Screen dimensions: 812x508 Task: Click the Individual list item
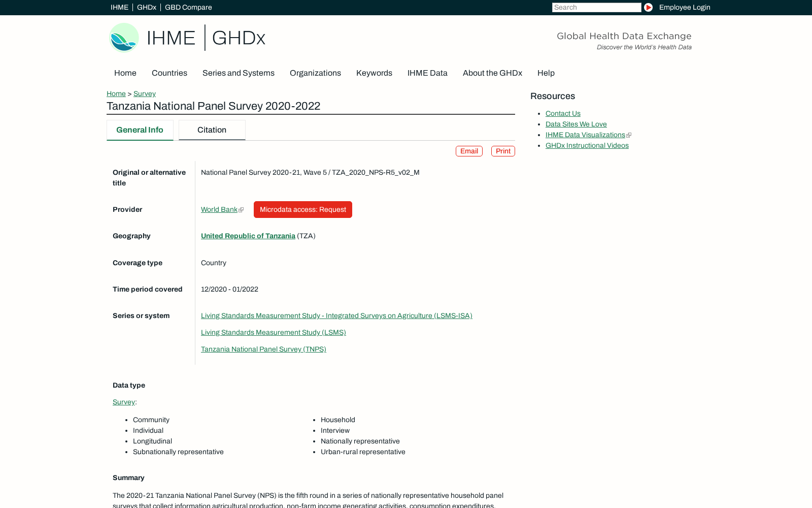(x=148, y=431)
